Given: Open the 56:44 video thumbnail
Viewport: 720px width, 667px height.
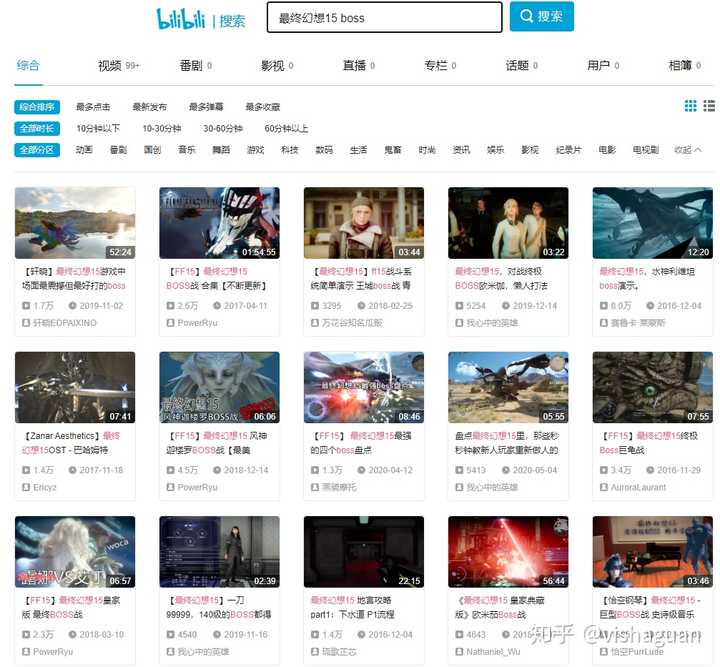Looking at the screenshot, I should (508, 552).
